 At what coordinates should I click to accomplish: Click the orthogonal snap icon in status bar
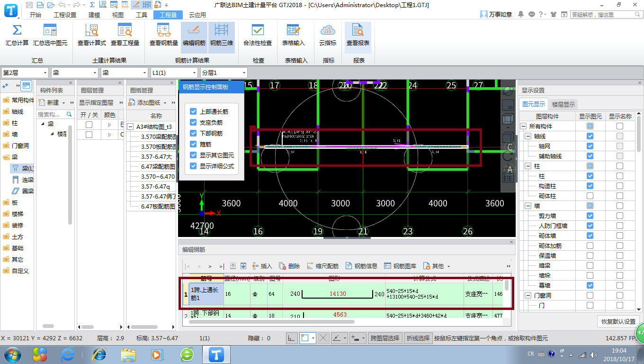click(x=292, y=338)
